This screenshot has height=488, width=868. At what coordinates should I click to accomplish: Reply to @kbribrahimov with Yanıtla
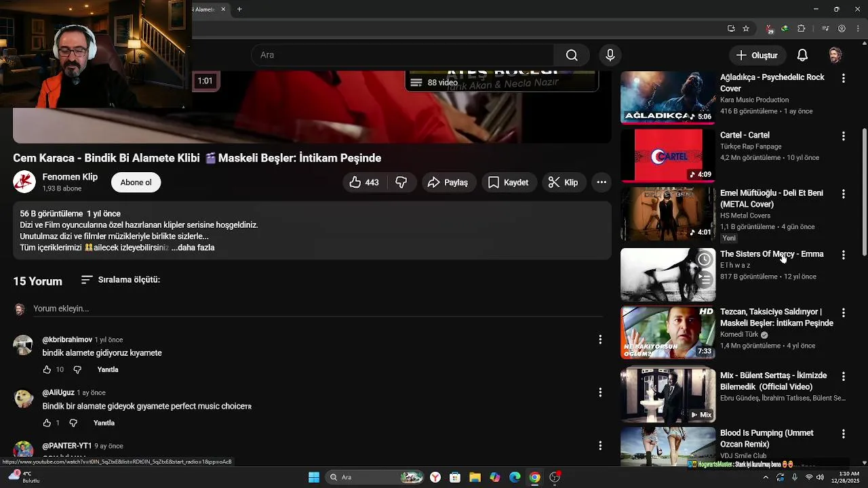108,369
